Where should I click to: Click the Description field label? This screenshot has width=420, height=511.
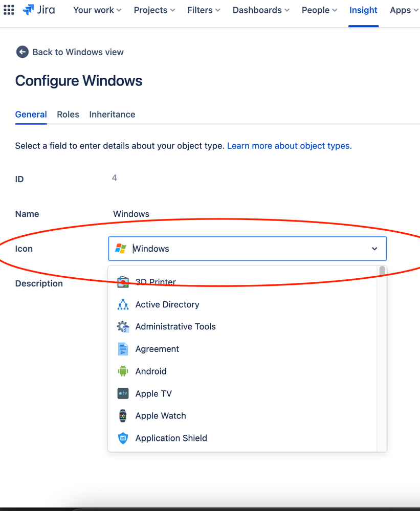(x=39, y=283)
